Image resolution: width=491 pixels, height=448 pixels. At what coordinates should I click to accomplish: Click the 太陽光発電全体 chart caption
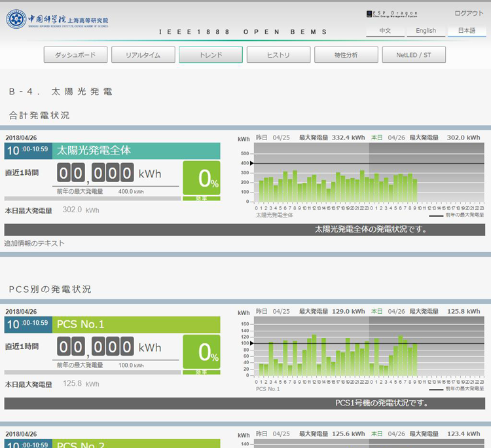(274, 215)
